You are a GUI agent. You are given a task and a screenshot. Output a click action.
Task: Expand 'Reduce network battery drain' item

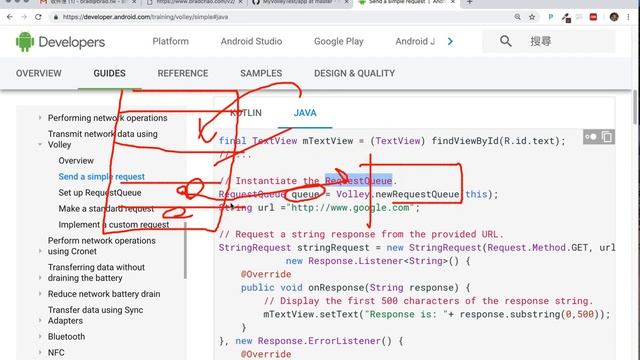[40, 294]
